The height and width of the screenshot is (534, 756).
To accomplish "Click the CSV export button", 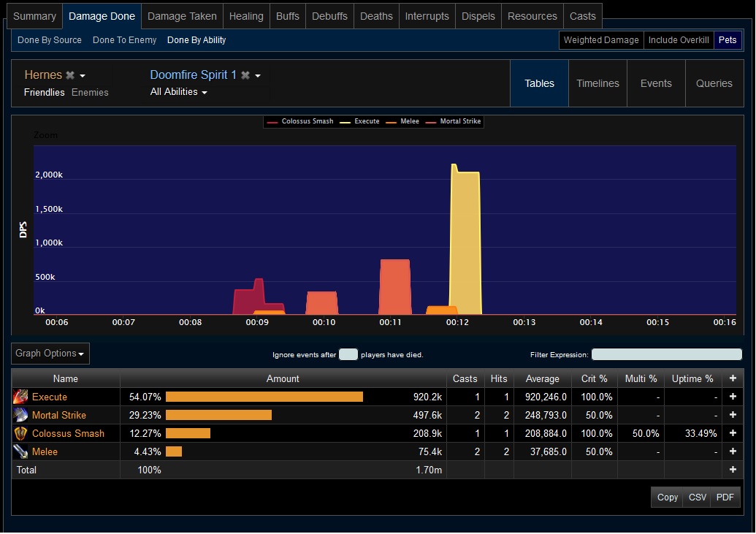I will 697,497.
